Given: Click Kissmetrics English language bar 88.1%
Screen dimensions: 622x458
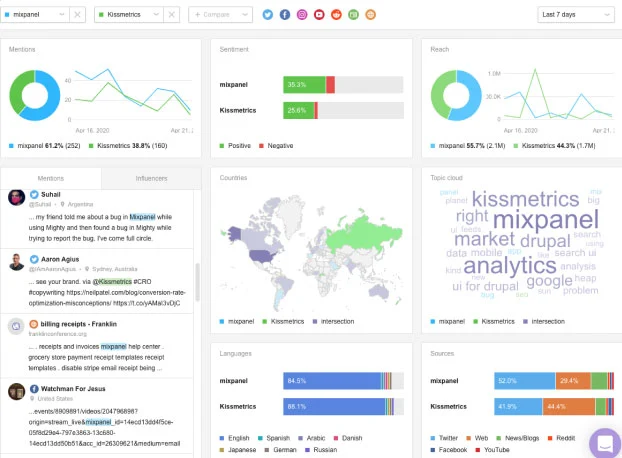Looking at the screenshot, I should point(334,406).
